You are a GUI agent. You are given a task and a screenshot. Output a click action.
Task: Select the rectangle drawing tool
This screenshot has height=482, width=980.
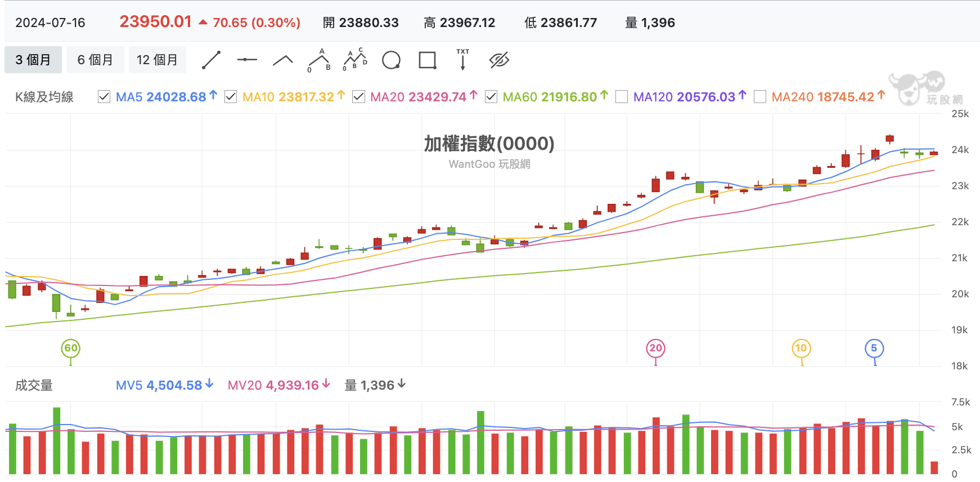(x=428, y=60)
